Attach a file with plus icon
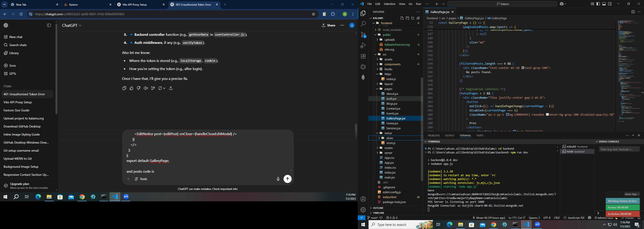The image size is (644, 229). (129, 179)
